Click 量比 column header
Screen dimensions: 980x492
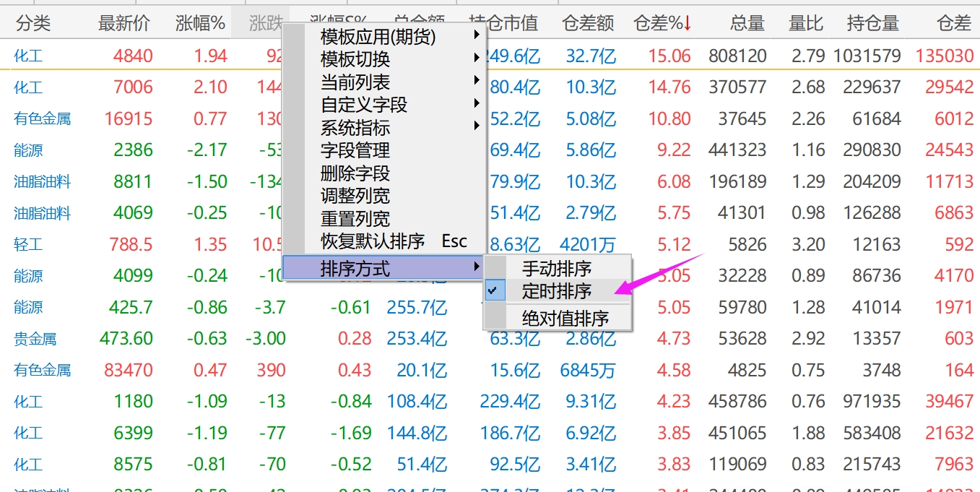805,24
